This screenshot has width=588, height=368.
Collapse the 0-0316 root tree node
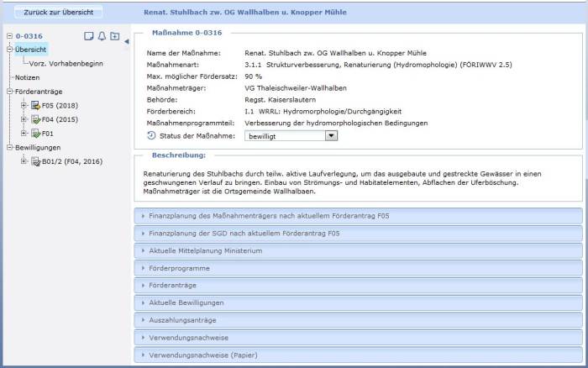[x=10, y=36]
